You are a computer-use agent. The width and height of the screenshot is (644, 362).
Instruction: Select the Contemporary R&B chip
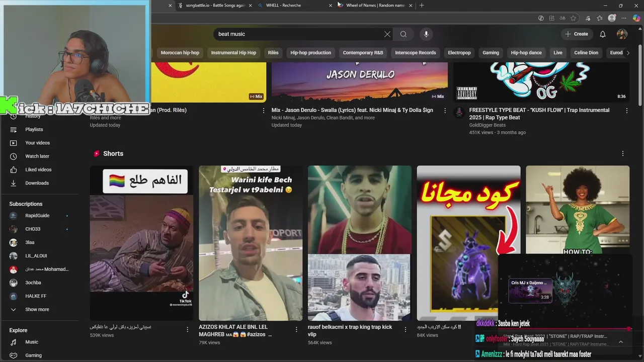[363, 53]
